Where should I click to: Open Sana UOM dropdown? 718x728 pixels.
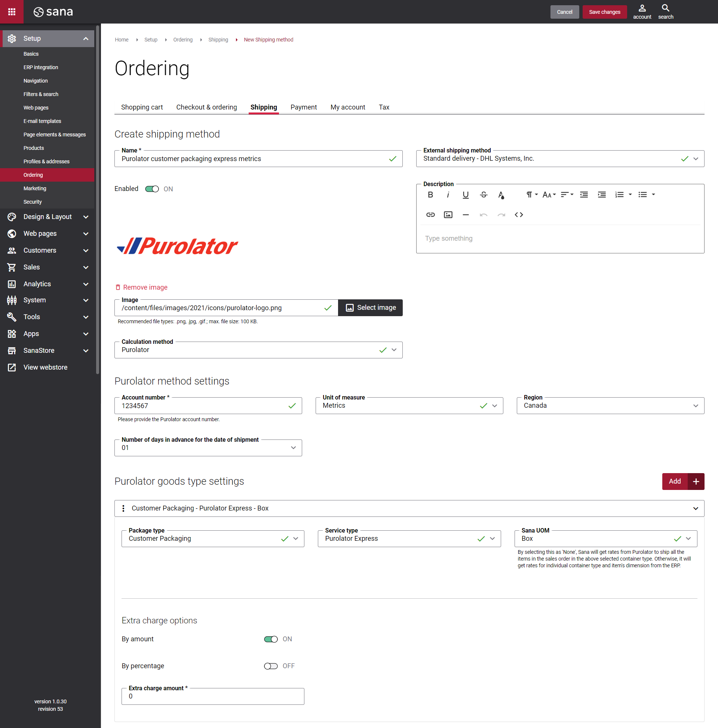pyautogui.click(x=605, y=539)
